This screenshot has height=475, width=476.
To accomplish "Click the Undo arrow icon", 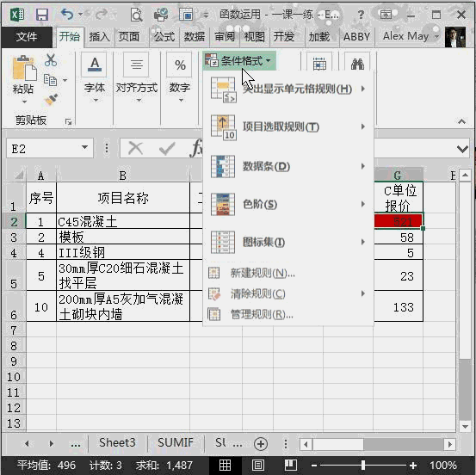I will tap(67, 14).
